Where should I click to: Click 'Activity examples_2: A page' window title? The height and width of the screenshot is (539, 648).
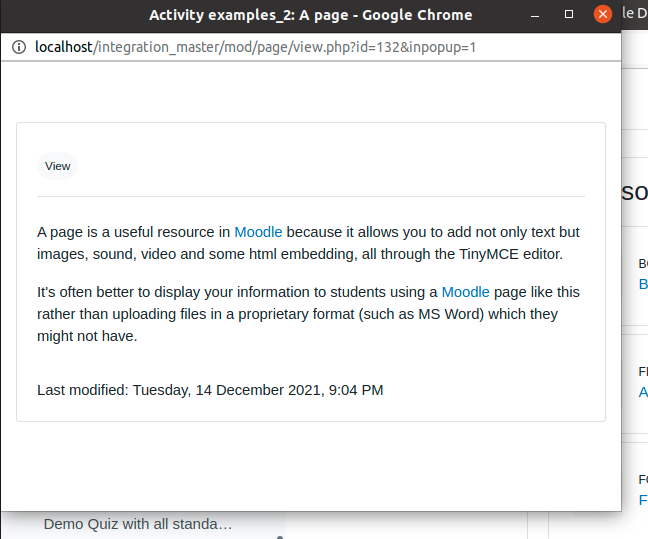coord(311,15)
